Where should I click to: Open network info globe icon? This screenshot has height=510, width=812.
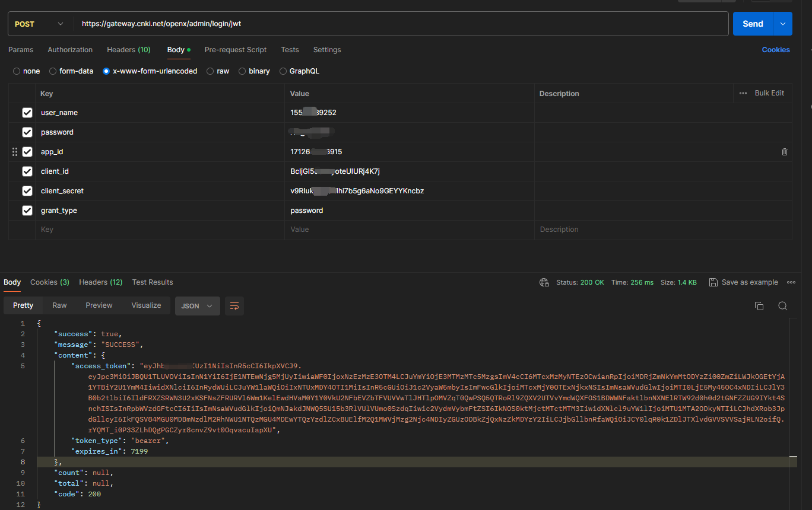click(x=544, y=282)
